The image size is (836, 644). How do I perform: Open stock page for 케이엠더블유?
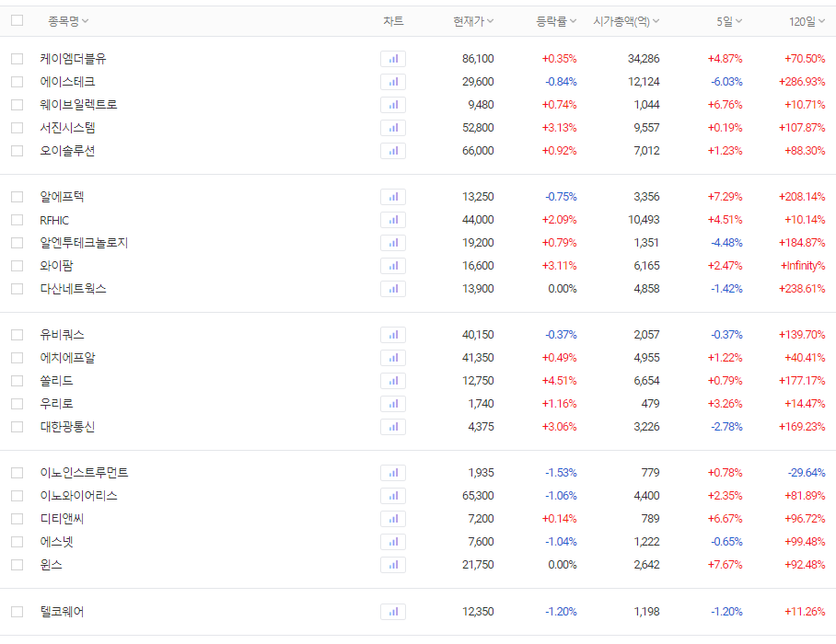point(73,59)
